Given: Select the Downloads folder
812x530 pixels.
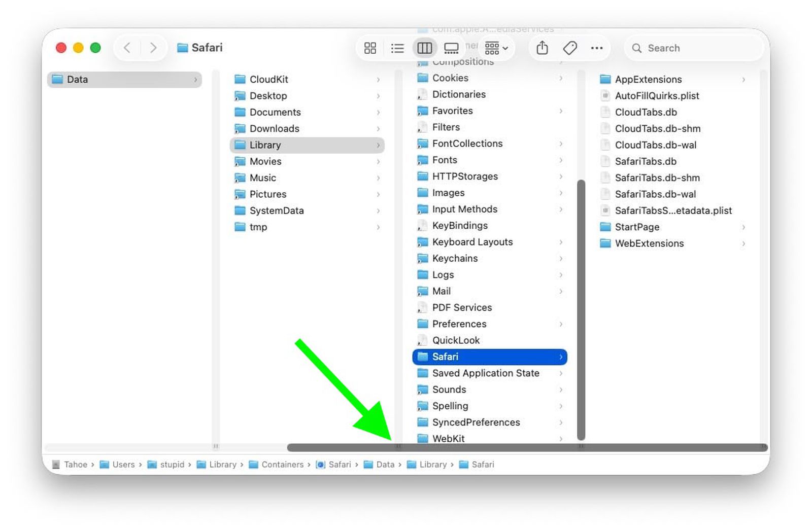Looking at the screenshot, I should (274, 128).
